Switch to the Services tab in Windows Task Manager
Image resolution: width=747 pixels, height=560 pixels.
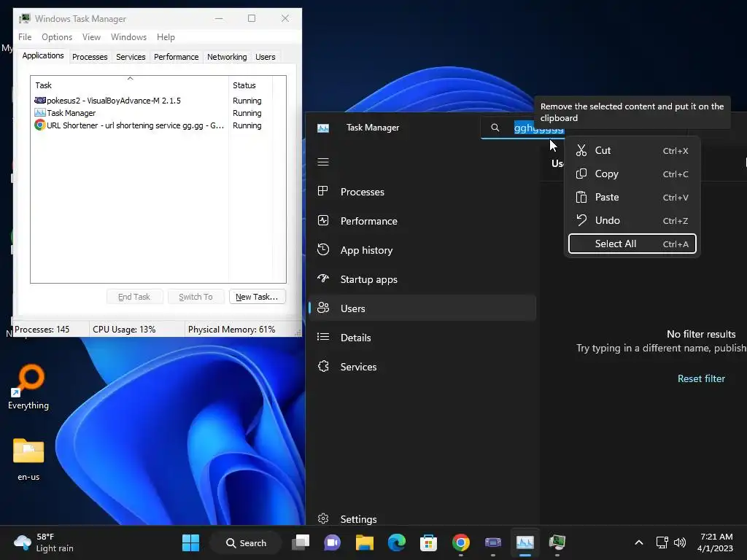(x=131, y=57)
